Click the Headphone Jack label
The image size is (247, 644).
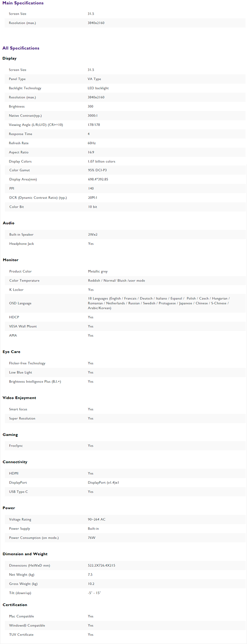(22, 244)
